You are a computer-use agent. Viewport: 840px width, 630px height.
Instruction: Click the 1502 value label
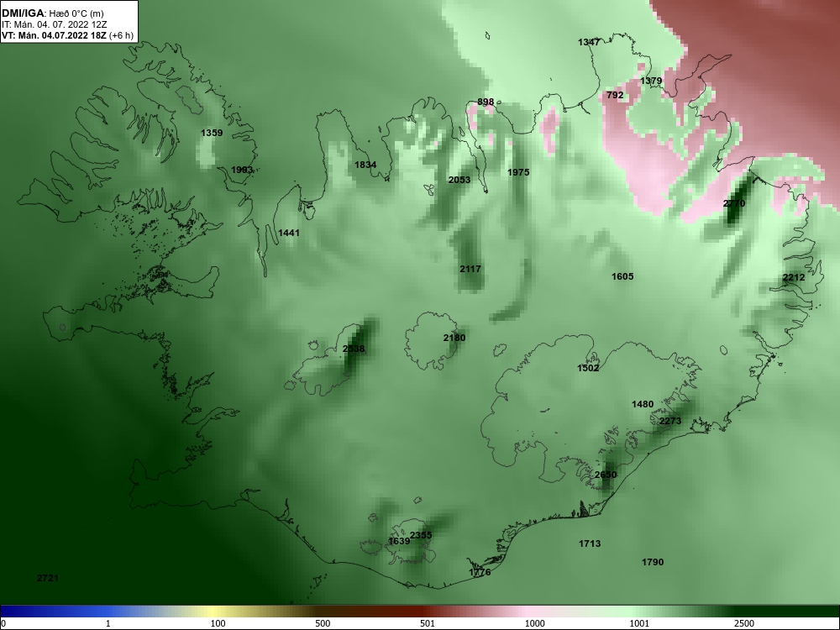click(x=588, y=368)
